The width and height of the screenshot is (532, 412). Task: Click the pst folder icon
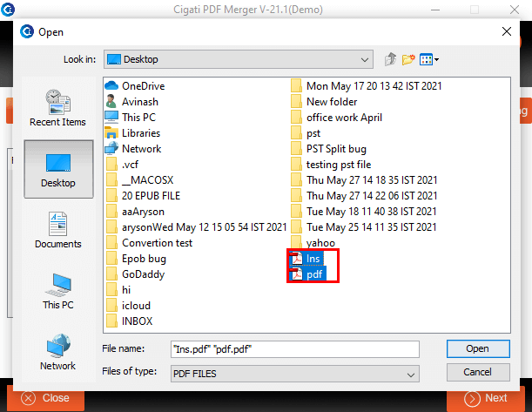click(297, 133)
